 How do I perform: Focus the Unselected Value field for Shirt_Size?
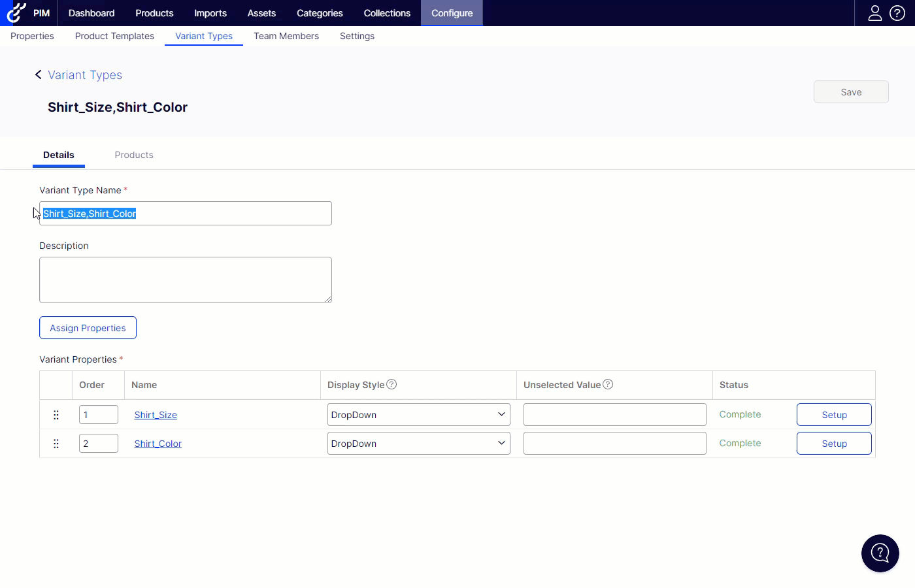[x=614, y=415]
